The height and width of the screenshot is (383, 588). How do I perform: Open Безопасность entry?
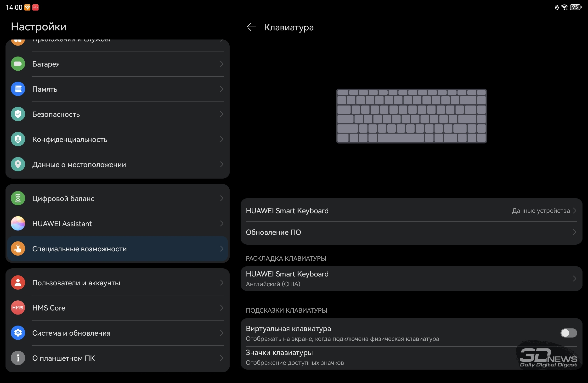117,114
